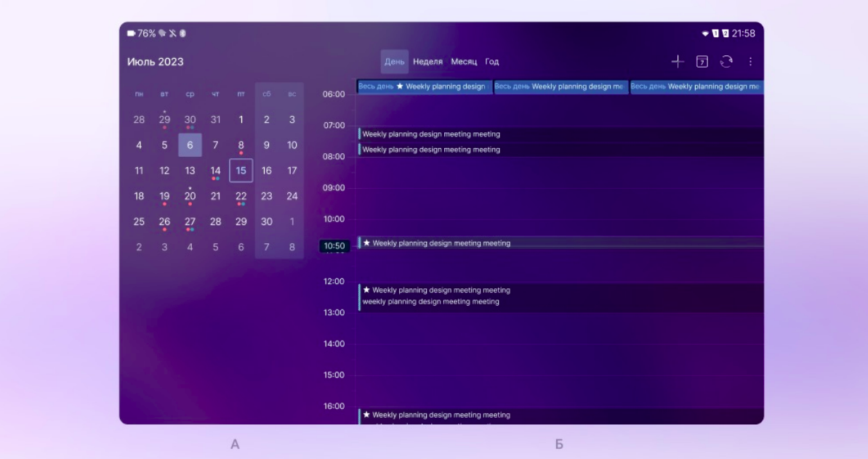Select date 31 in the mini calendar
This screenshot has width=868, height=459.
[x=215, y=119]
